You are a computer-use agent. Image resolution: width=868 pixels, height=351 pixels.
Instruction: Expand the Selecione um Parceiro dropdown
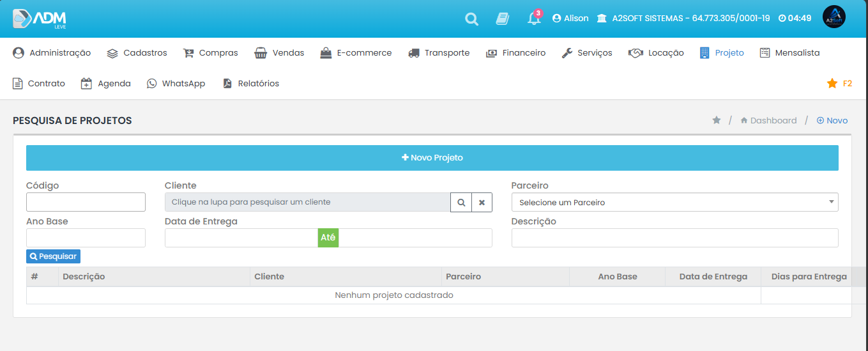[x=675, y=202]
